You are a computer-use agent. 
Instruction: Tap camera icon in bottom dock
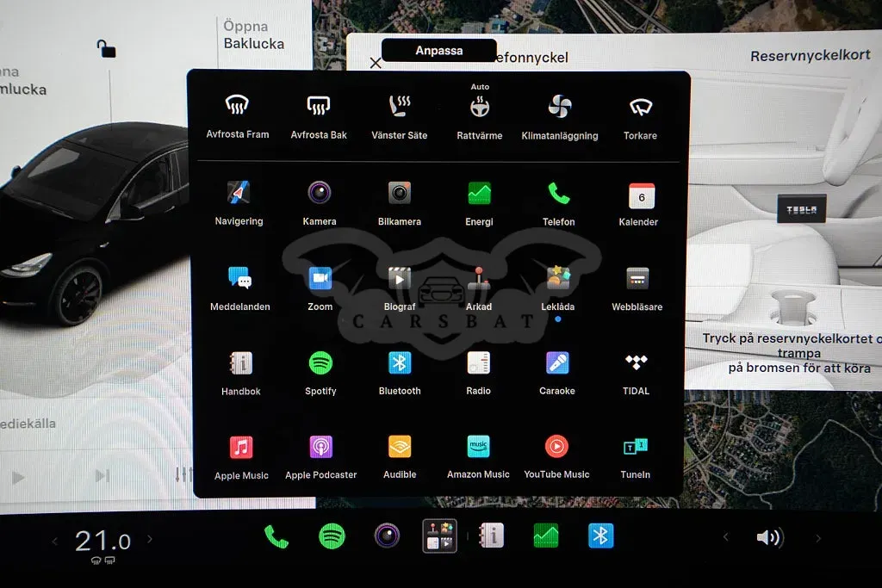tap(387, 535)
